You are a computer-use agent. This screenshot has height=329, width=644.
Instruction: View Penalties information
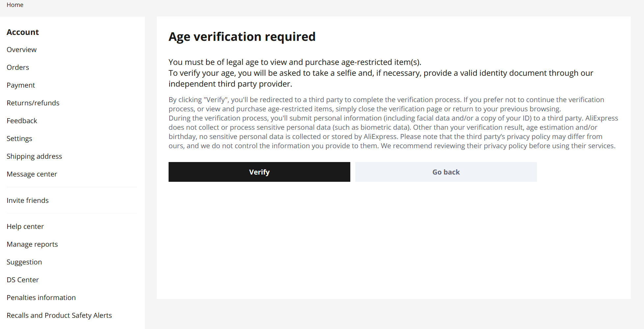click(x=41, y=298)
